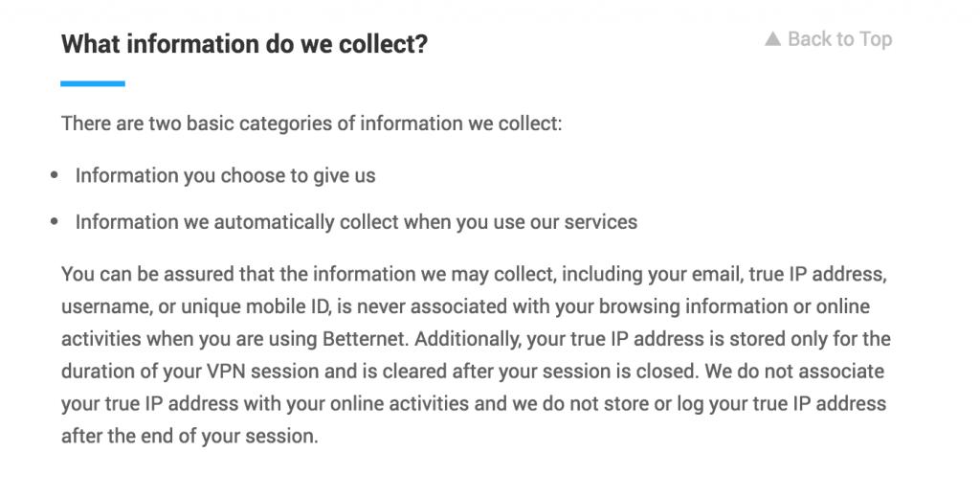Click the bullet dot before 'Information you choose'
Viewport: 980px width, 497px height.
[x=55, y=175]
